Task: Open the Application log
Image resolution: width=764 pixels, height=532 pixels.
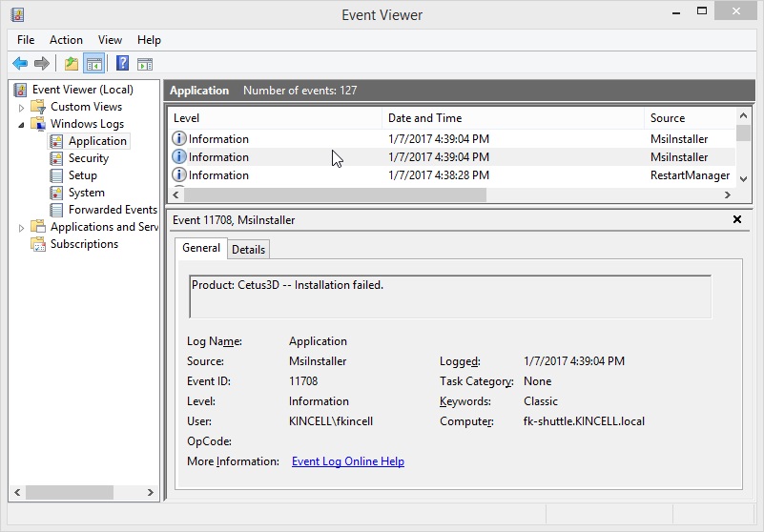Action: point(97,141)
